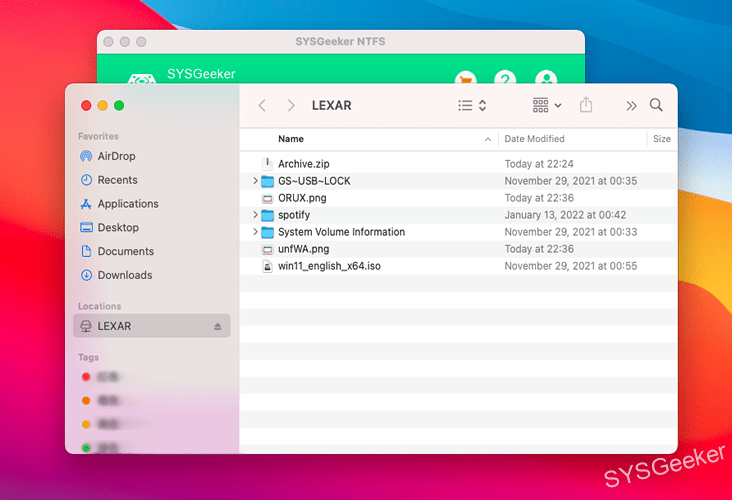Click the ORUX.png image icon
The width and height of the screenshot is (732, 500).
coord(267,198)
